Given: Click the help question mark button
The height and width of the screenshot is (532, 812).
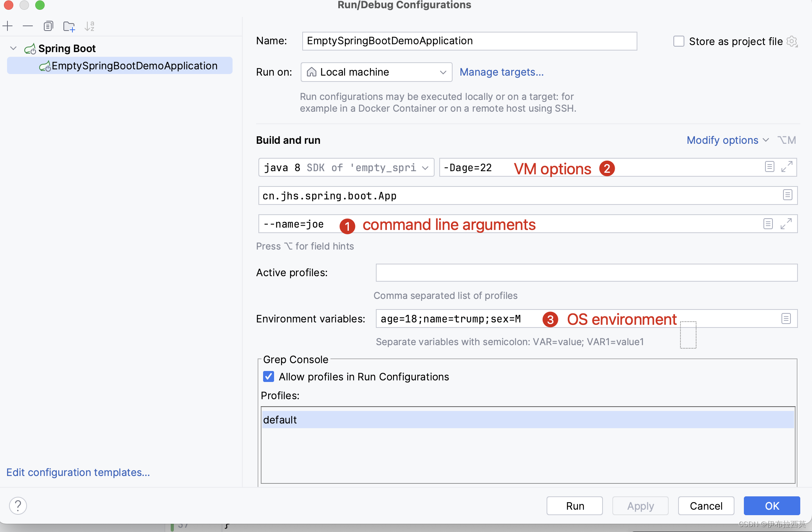Looking at the screenshot, I should click(x=18, y=506).
